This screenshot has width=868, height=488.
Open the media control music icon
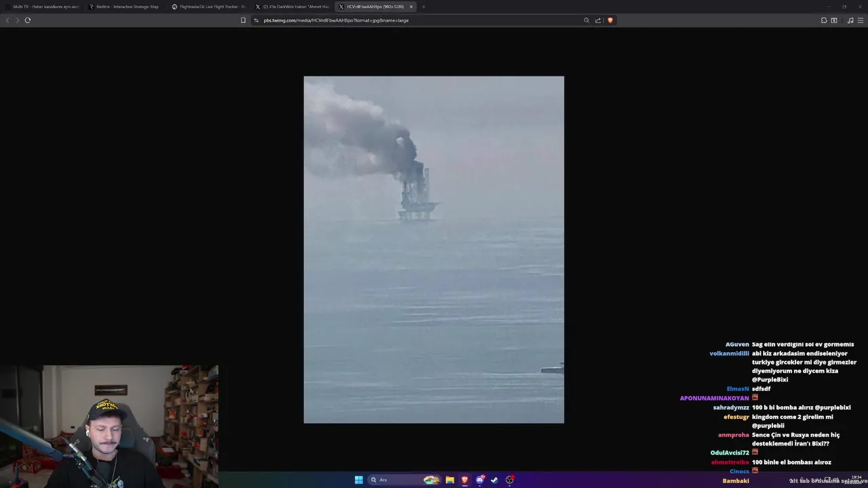[x=850, y=20]
